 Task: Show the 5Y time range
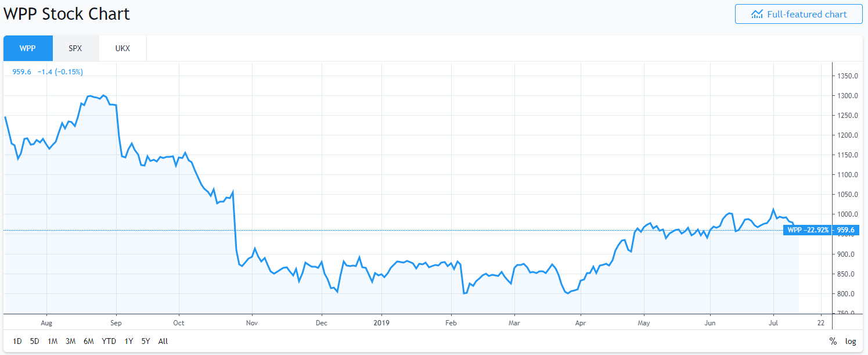(x=146, y=341)
